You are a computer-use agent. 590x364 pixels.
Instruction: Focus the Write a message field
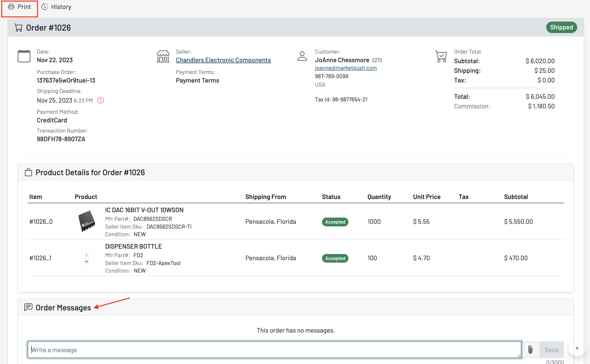pos(274,350)
